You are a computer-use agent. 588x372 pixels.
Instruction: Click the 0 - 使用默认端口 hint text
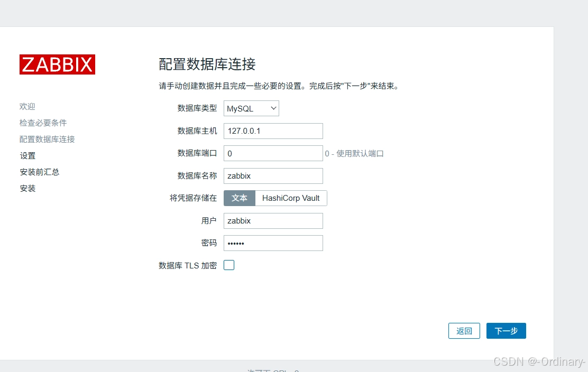pos(354,154)
